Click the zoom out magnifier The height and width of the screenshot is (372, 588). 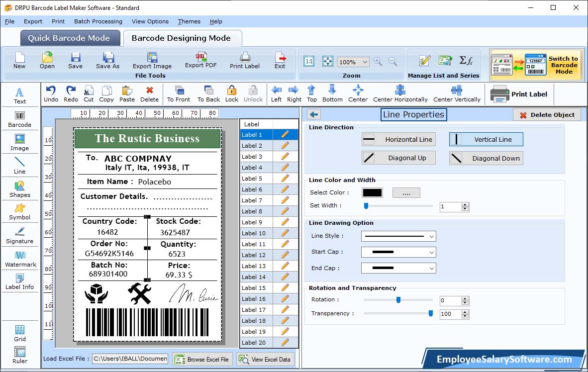pos(392,62)
